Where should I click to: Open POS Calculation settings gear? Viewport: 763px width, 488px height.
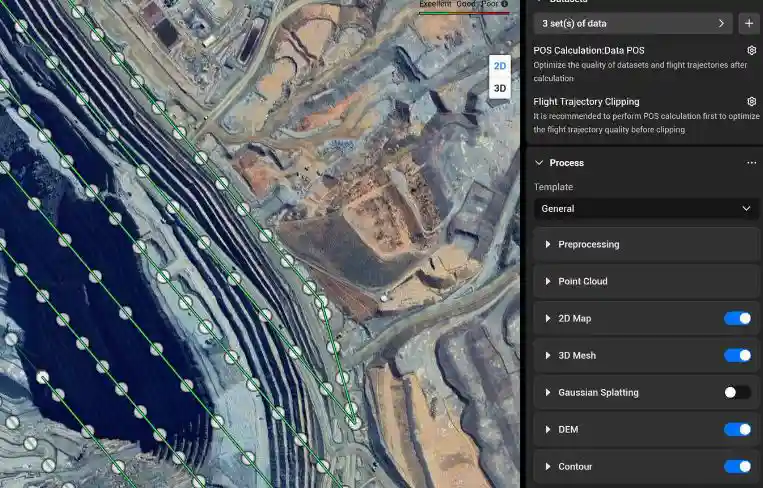[751, 50]
